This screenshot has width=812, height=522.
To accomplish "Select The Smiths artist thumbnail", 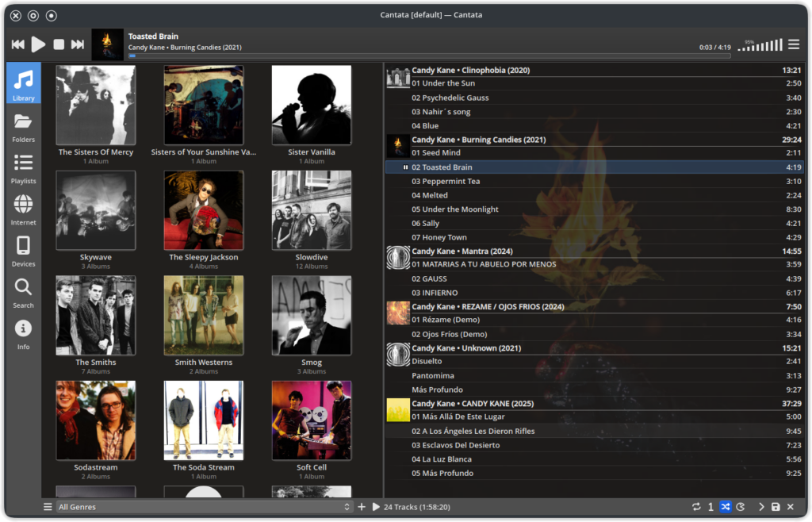I will (x=95, y=315).
